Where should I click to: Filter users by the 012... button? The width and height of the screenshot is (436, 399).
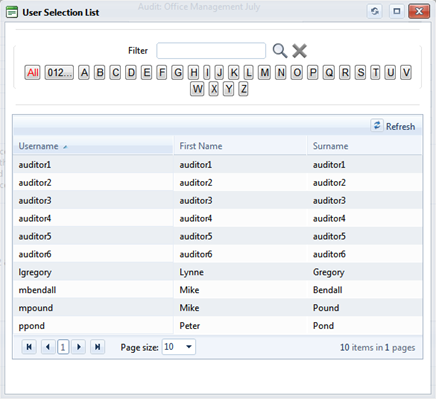click(59, 72)
